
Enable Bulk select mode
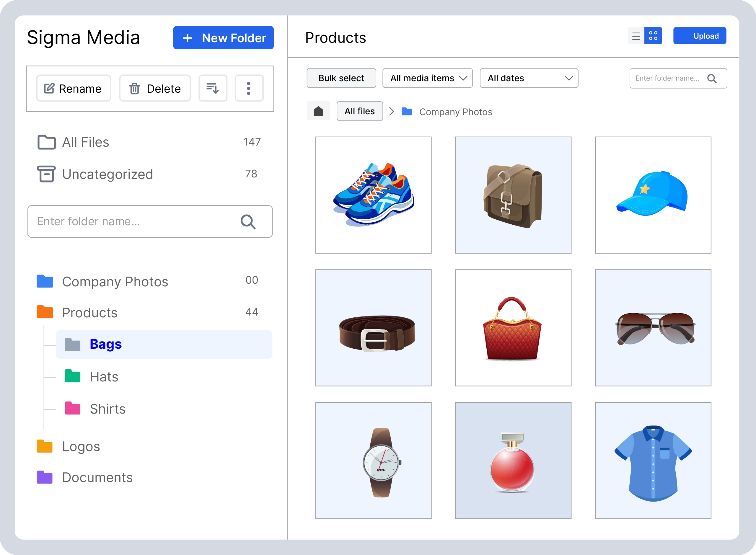point(341,78)
